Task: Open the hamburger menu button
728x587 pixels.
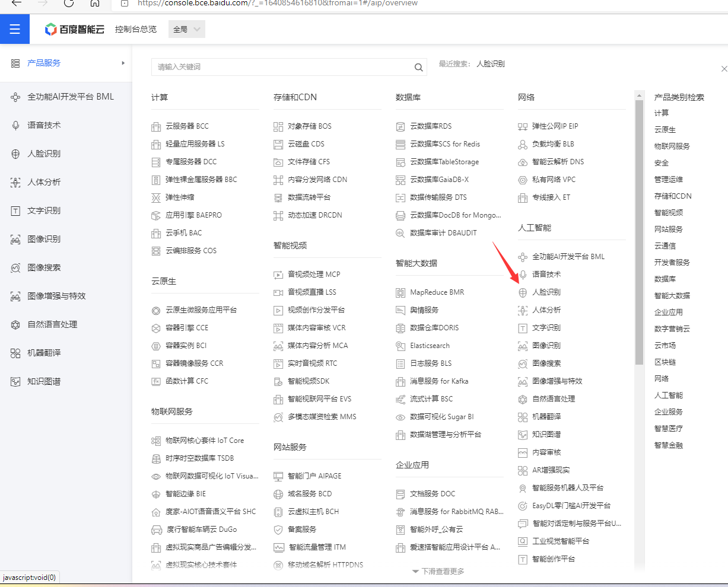Action: click(x=15, y=29)
